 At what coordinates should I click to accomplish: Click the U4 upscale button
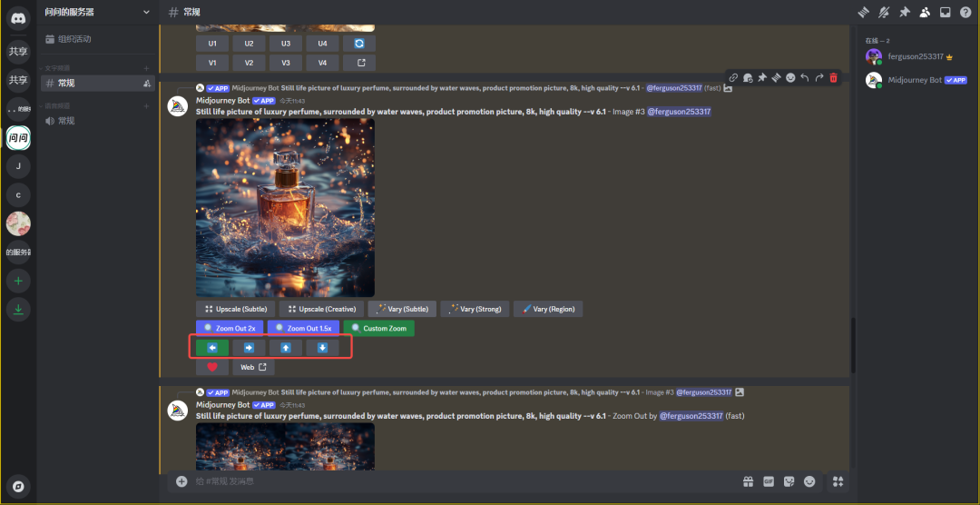(322, 44)
